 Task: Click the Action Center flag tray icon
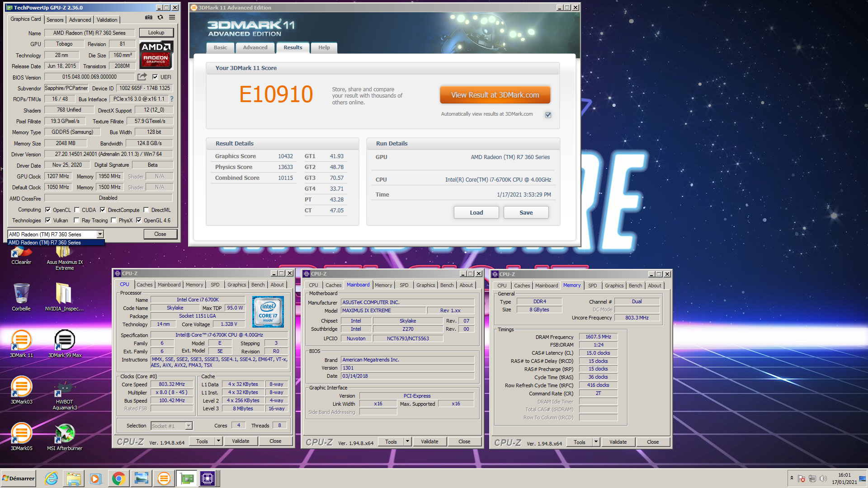click(801, 479)
